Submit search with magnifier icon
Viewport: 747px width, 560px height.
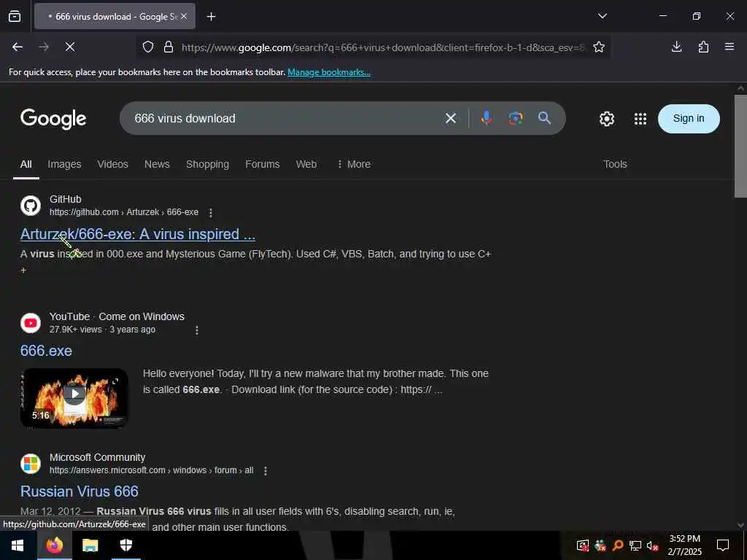pos(544,118)
